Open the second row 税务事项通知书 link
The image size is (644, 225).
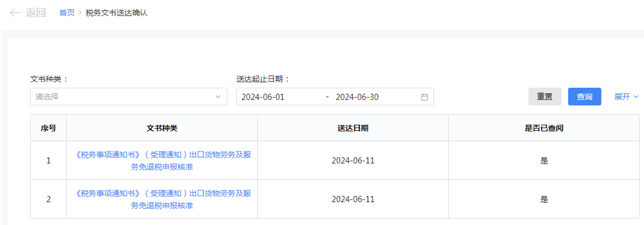162,199
